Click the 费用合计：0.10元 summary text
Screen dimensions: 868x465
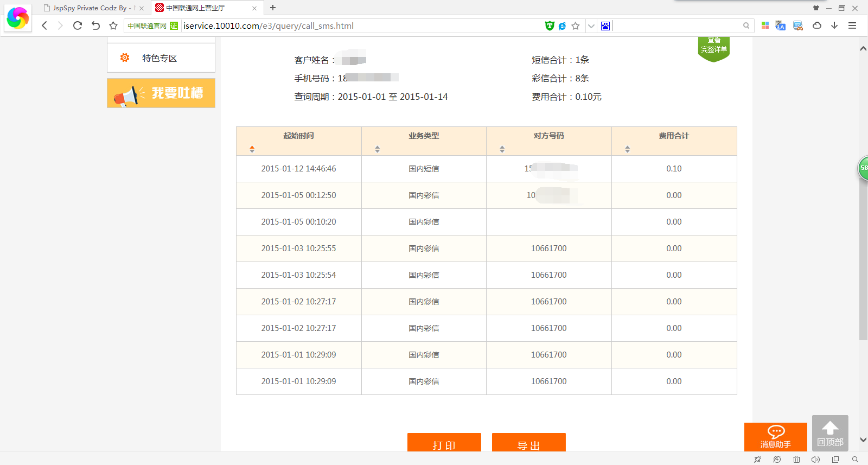(566, 97)
